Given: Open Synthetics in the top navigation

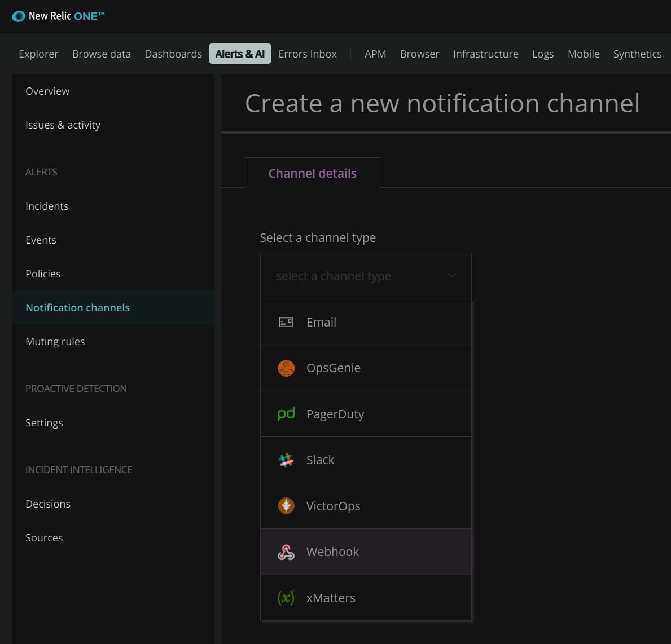Looking at the screenshot, I should [637, 54].
